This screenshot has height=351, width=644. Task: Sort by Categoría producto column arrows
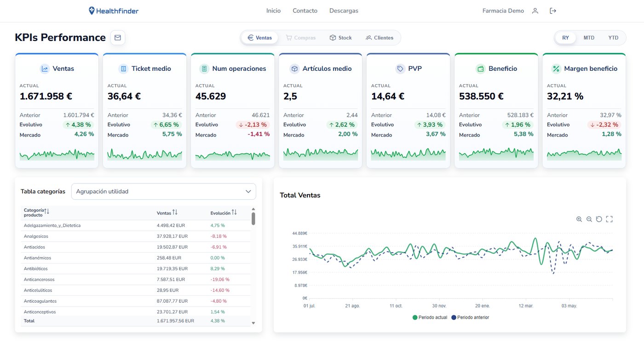[x=47, y=211]
